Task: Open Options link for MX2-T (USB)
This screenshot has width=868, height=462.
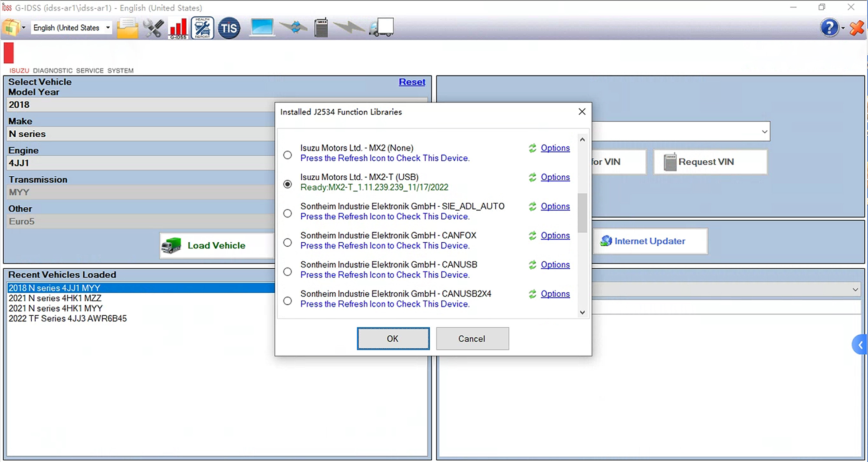Action: tap(555, 177)
